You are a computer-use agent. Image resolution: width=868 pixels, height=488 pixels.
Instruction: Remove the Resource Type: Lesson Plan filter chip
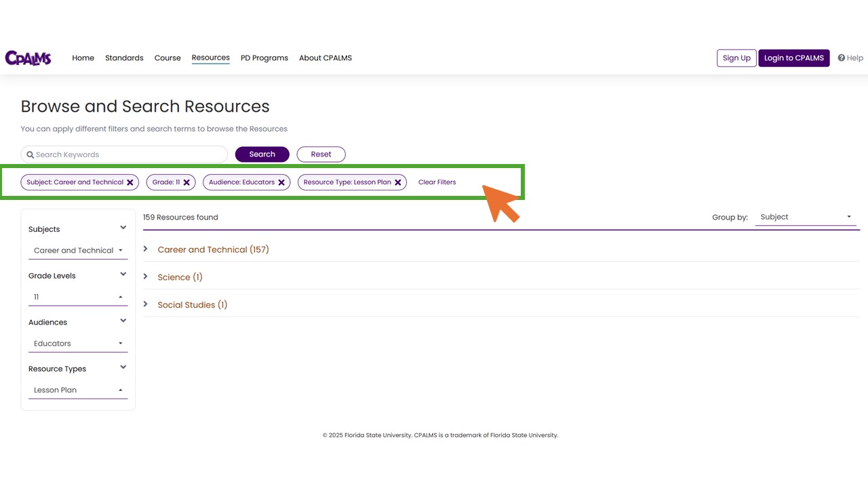point(398,182)
